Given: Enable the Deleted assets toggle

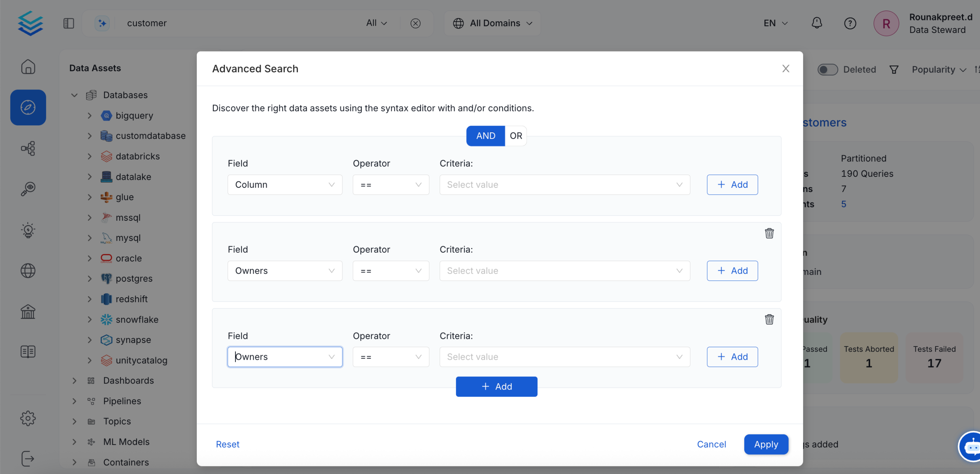Looking at the screenshot, I should tap(827, 69).
